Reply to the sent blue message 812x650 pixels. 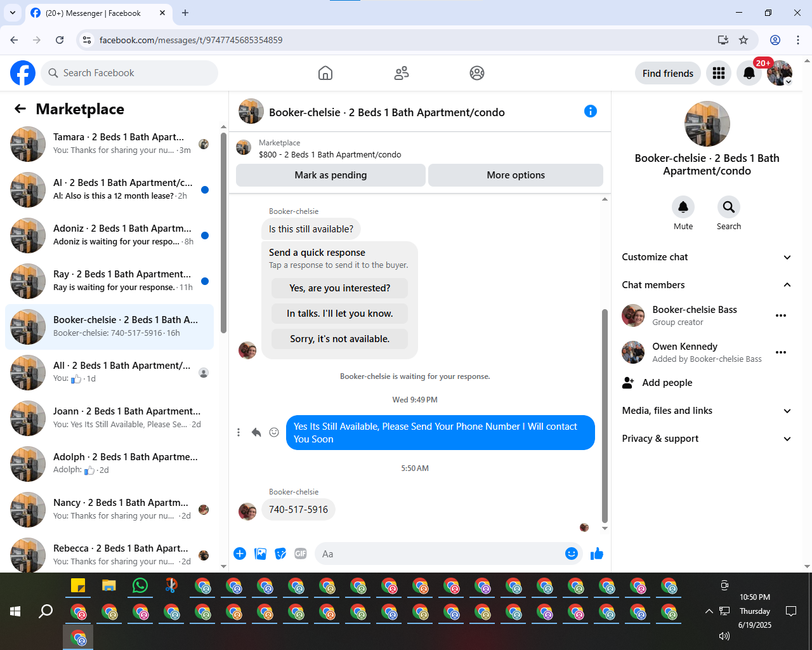click(x=256, y=432)
